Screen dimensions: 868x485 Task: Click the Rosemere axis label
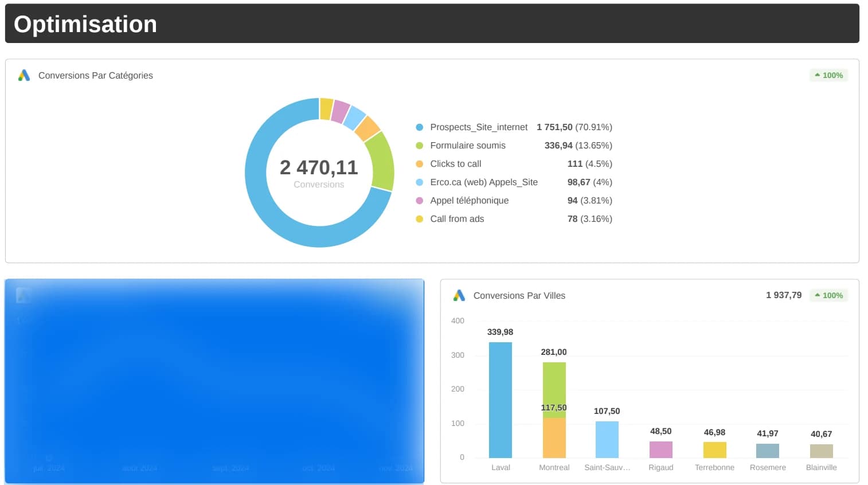pyautogui.click(x=768, y=468)
